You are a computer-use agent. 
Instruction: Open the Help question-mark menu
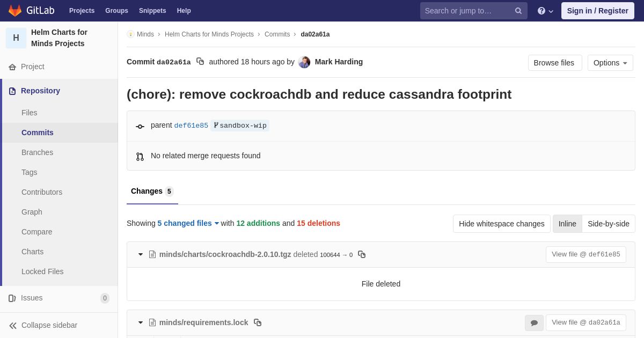click(x=545, y=11)
